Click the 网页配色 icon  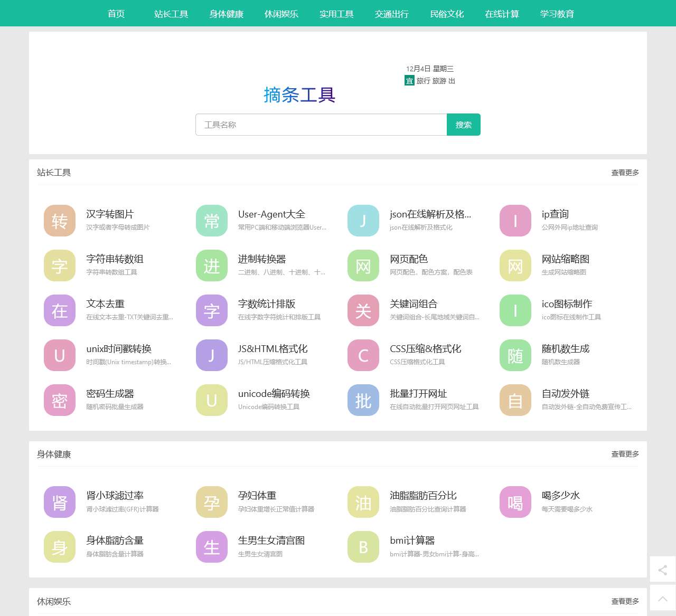363,266
